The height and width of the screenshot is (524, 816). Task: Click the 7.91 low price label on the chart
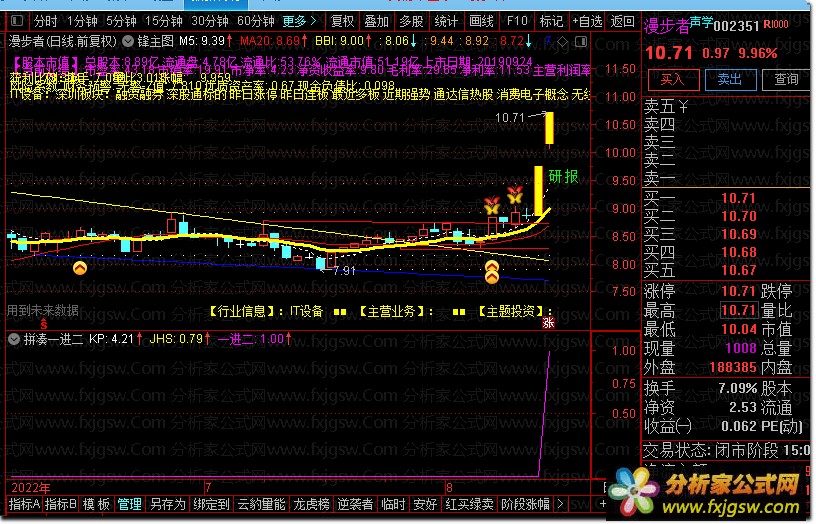point(344,271)
